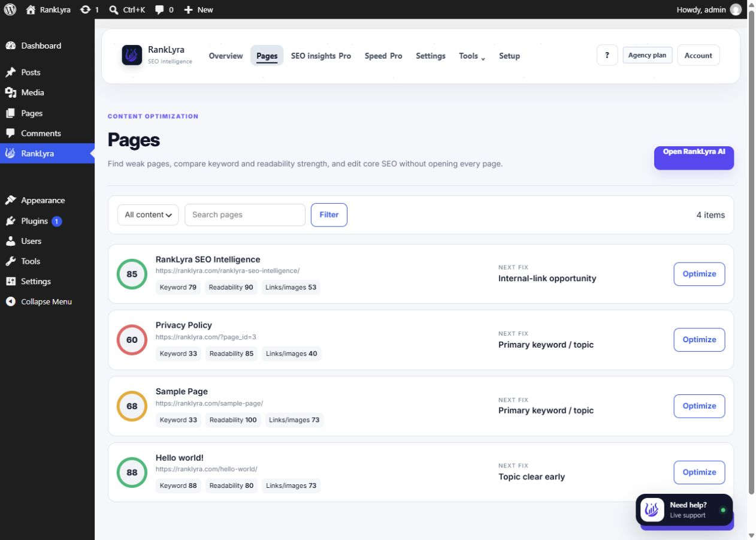Image resolution: width=756 pixels, height=540 pixels.
Task: Click the Need help? Live support widget
Action: coord(684,510)
